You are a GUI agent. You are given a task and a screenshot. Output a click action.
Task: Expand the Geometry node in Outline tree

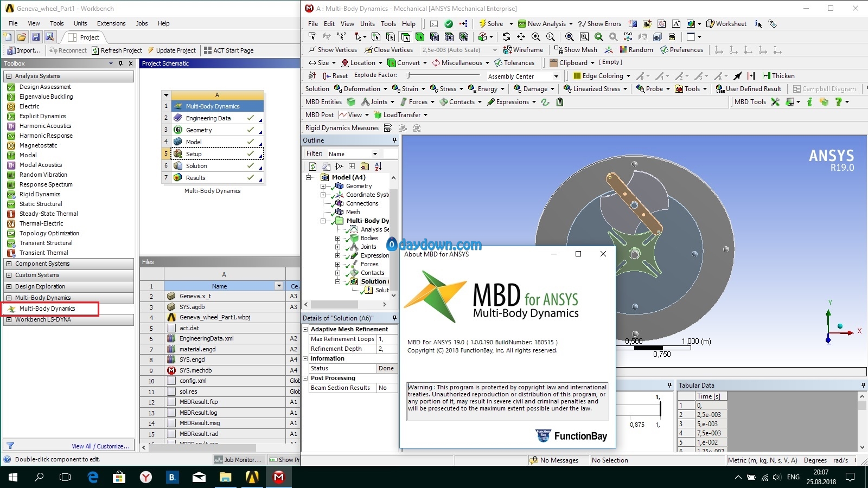[323, 186]
